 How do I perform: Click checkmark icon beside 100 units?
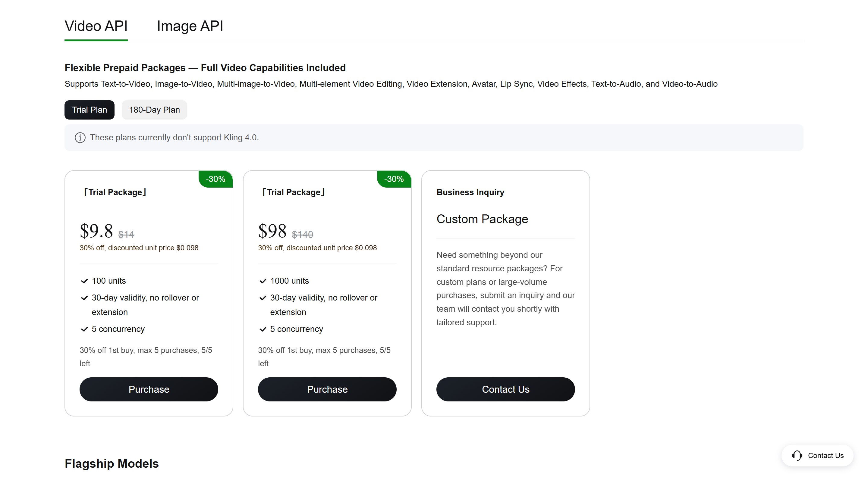coord(84,281)
